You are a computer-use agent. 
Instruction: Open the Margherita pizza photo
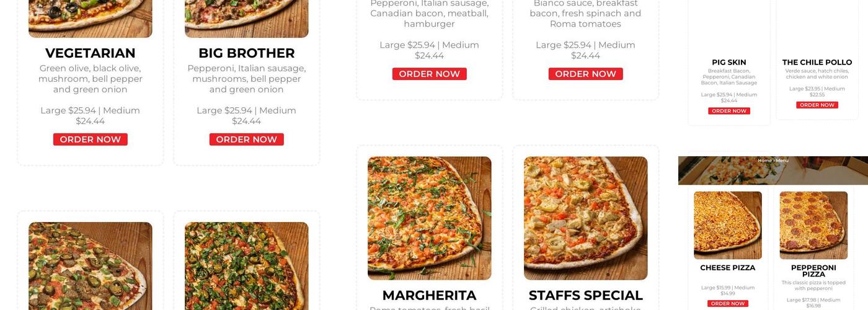click(x=430, y=218)
